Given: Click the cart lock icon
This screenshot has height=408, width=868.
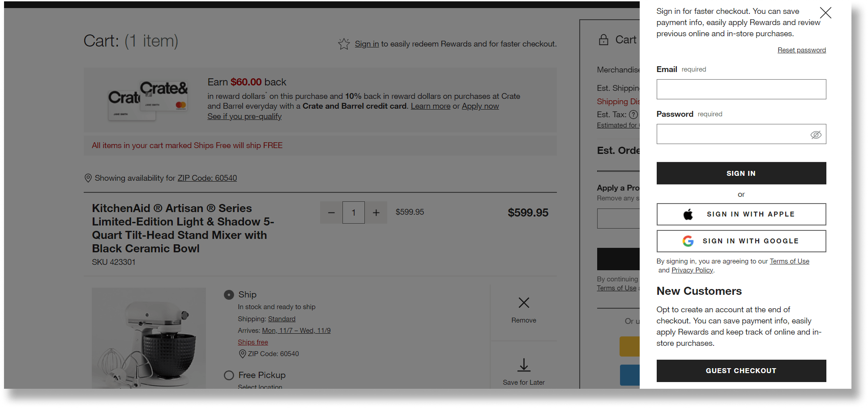Looking at the screenshot, I should click(x=603, y=40).
